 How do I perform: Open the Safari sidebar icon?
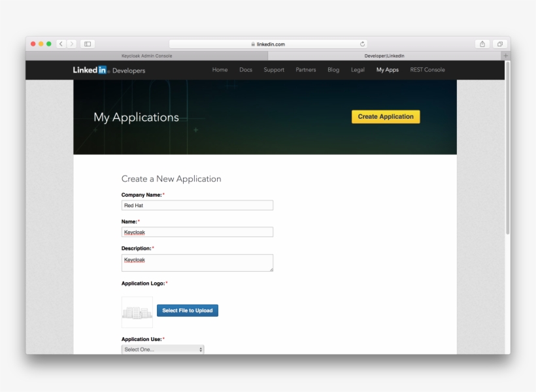tap(87, 44)
